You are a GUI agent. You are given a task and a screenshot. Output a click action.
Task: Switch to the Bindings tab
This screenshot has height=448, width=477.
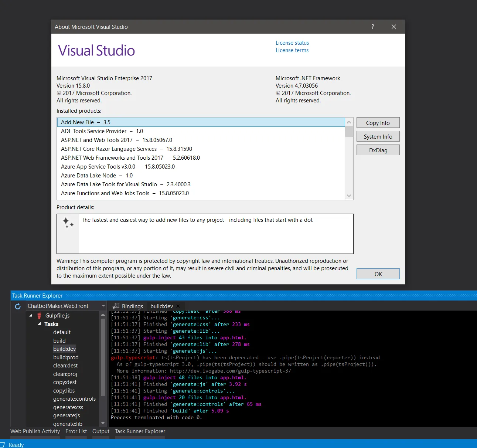(x=128, y=306)
